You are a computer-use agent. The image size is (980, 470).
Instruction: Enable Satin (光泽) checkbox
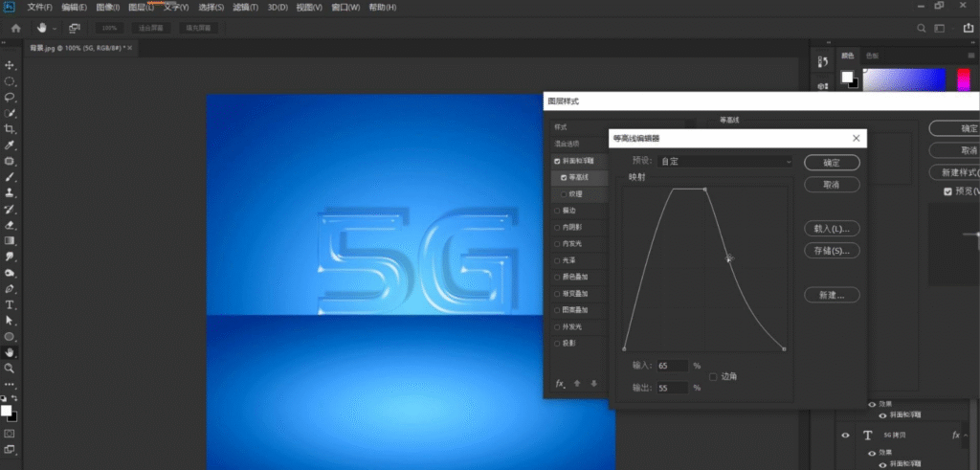[x=558, y=260]
